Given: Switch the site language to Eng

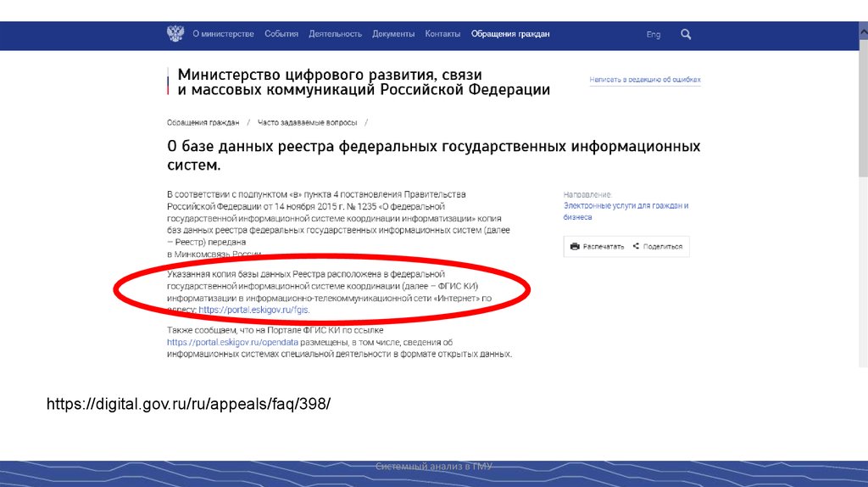Looking at the screenshot, I should pos(653,35).
